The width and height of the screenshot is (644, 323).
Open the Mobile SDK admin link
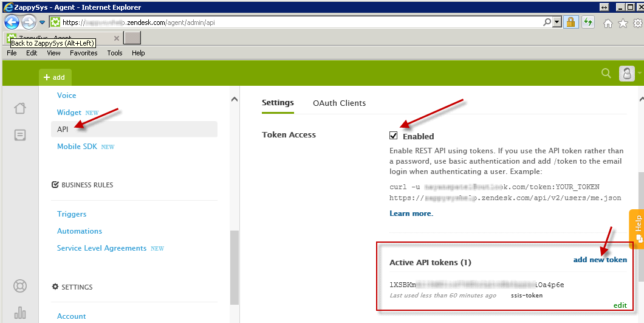[x=77, y=147]
